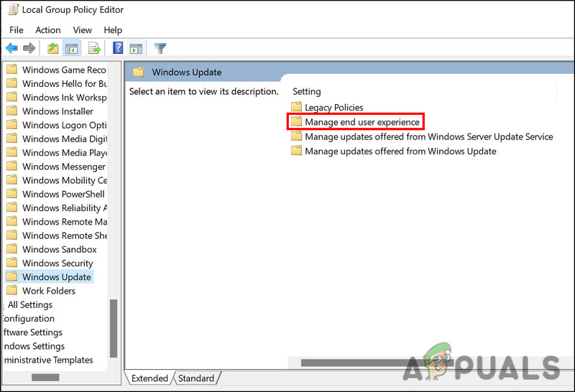Select Windows Mobility Center tree item
This screenshot has width=575, height=392.
click(65, 180)
